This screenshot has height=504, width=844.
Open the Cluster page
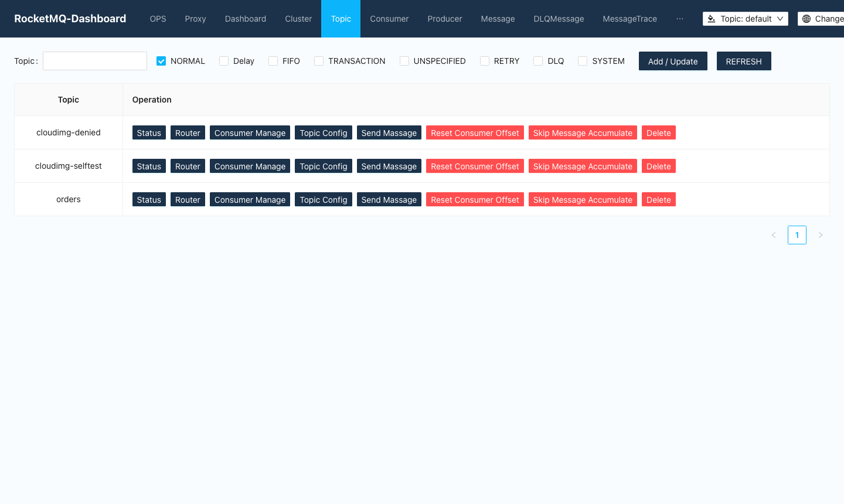click(x=298, y=19)
